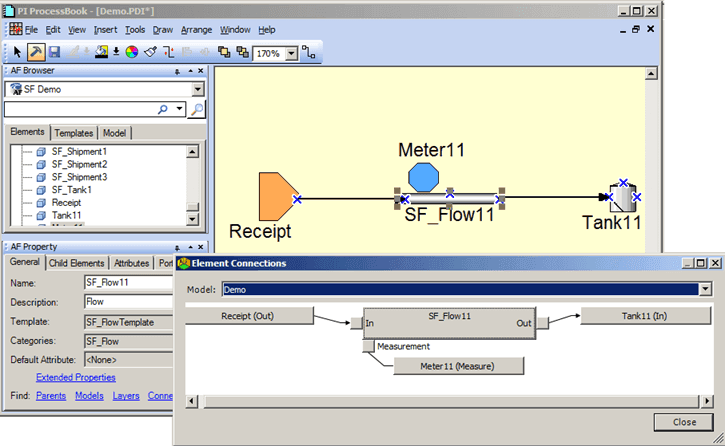Pin the AF Property panel

pyautogui.click(x=177, y=247)
